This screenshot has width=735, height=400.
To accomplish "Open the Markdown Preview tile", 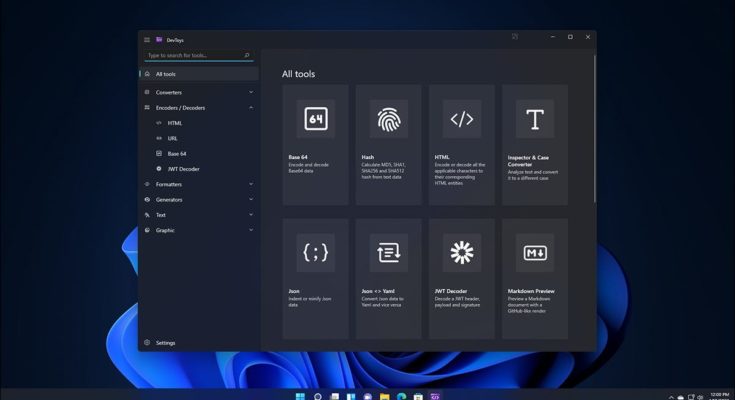I will click(x=534, y=278).
